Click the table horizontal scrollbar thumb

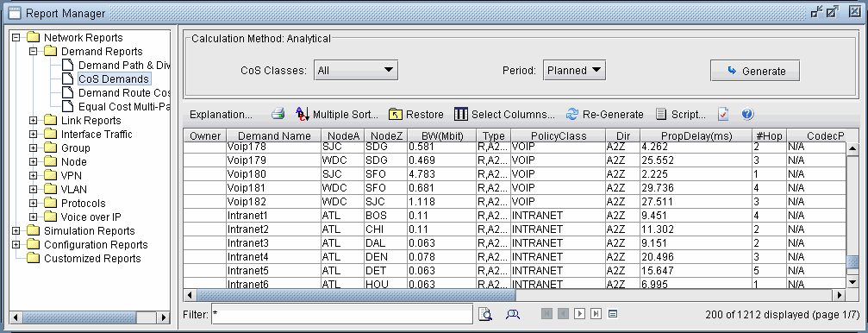[x=356, y=295]
